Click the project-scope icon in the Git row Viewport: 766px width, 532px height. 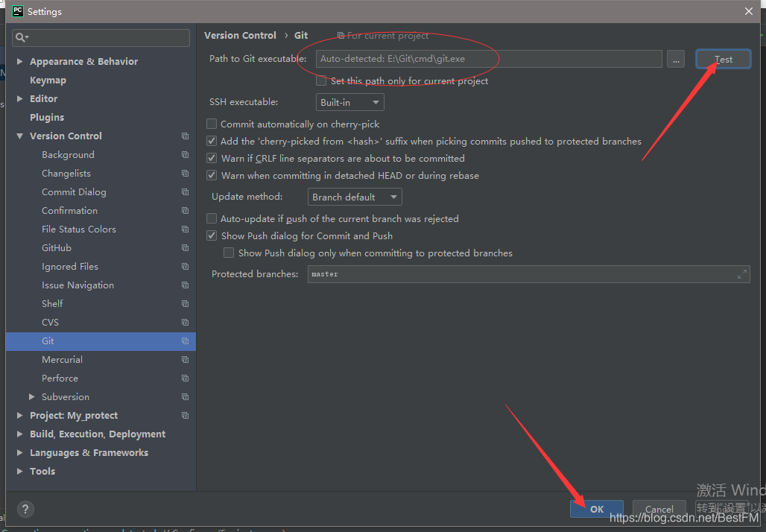pos(185,341)
